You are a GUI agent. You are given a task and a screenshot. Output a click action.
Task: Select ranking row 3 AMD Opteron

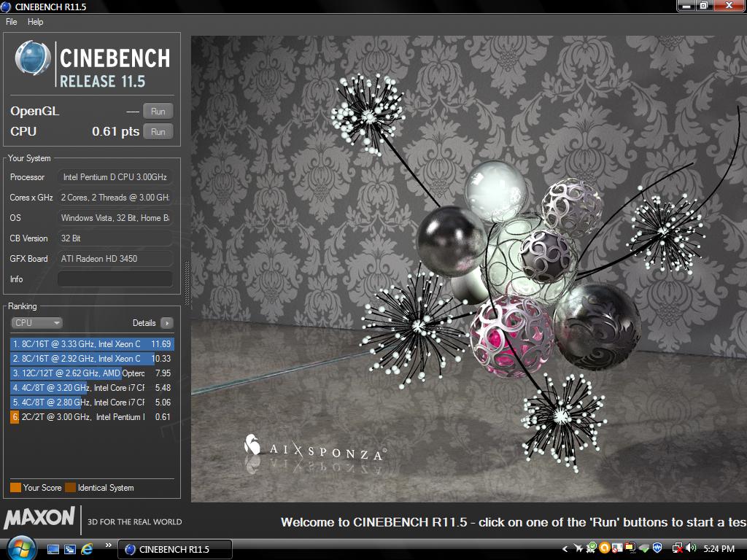[x=92, y=373]
